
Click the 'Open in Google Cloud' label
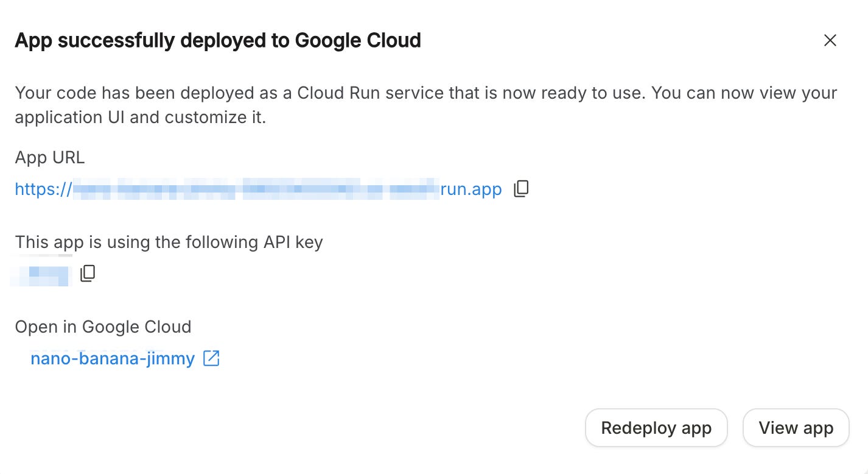[x=103, y=327]
